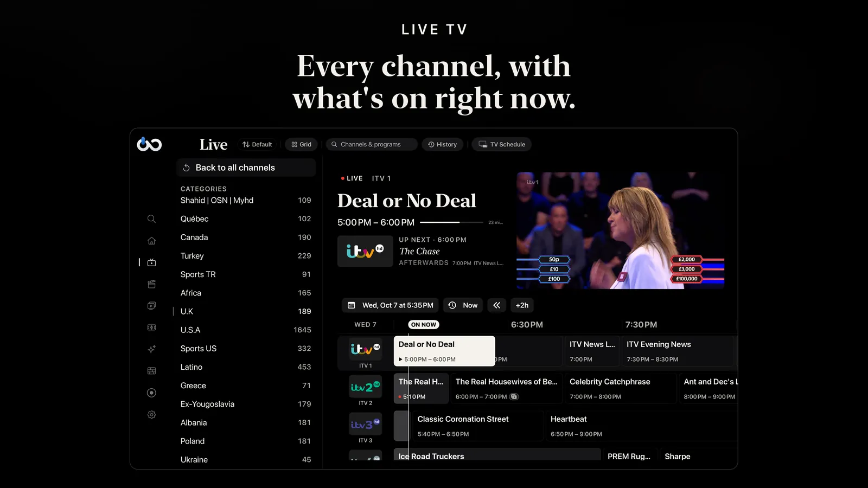
Task: Advance guide by +2h
Action: [x=522, y=305]
